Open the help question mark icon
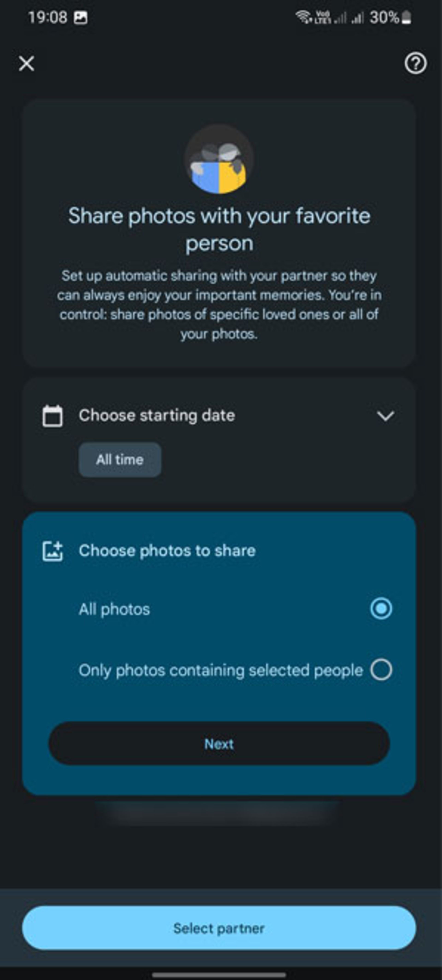This screenshot has height=980, width=442. click(x=415, y=63)
